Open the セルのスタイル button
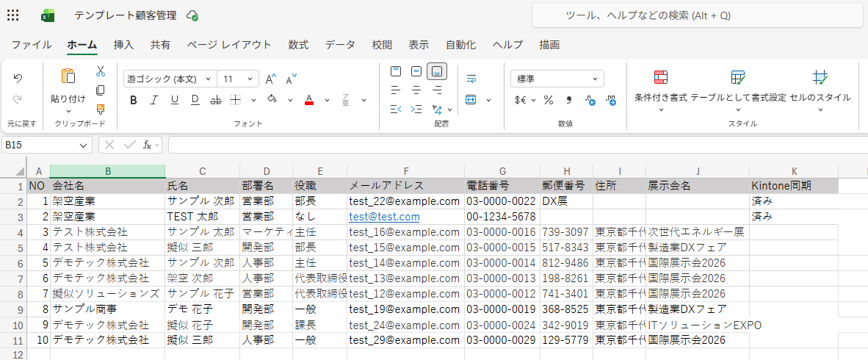 pyautogui.click(x=820, y=91)
